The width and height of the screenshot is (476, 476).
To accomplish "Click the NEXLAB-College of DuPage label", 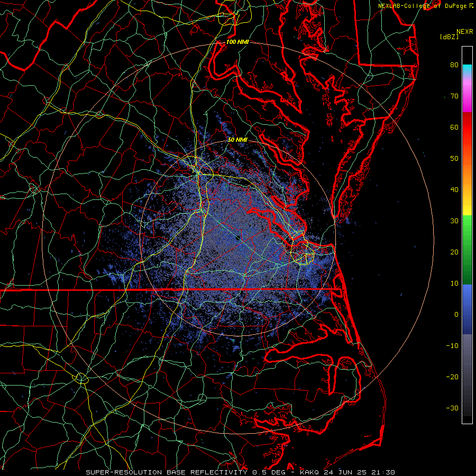I will [423, 6].
